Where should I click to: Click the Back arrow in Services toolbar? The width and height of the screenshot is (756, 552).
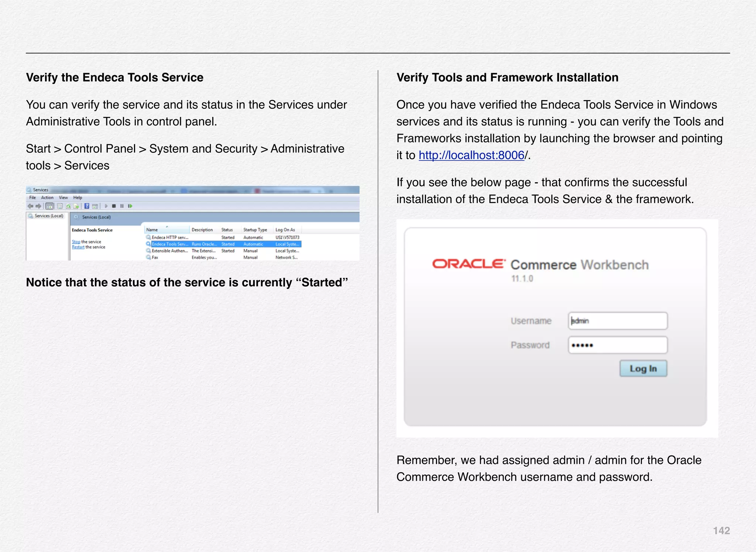(31, 206)
